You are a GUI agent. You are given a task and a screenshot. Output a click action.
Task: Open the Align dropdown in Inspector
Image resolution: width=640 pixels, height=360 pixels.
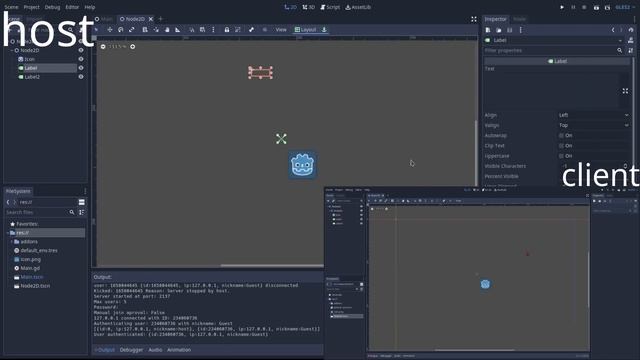point(593,115)
